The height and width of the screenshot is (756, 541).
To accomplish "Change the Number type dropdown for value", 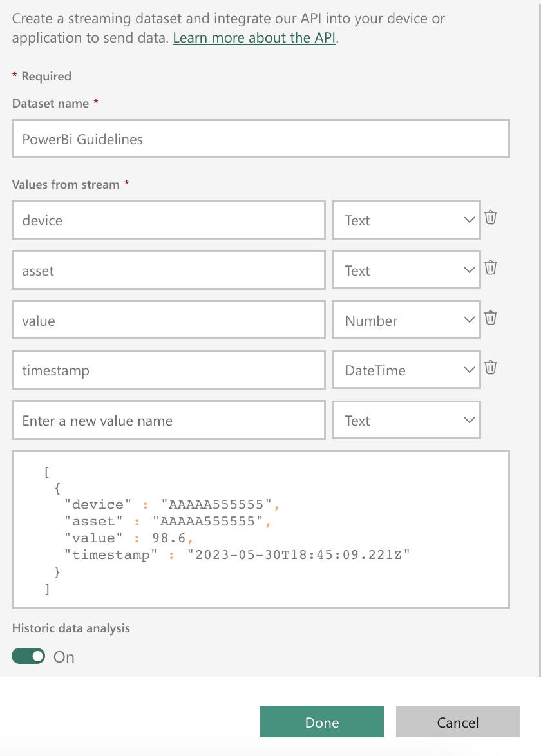I will [x=406, y=321].
